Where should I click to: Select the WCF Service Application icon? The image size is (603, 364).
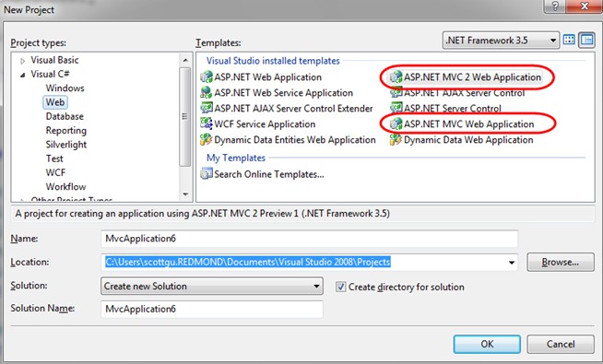click(x=207, y=123)
